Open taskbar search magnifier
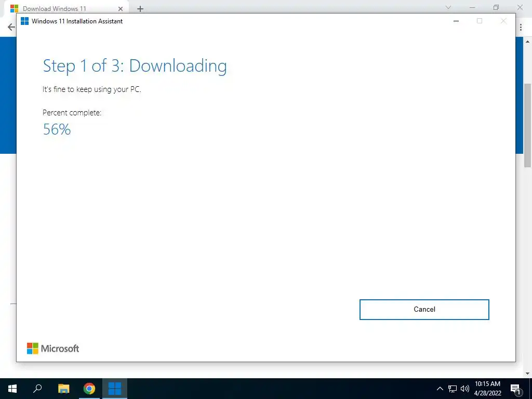Viewport: 532px width, 399px height. coord(37,389)
